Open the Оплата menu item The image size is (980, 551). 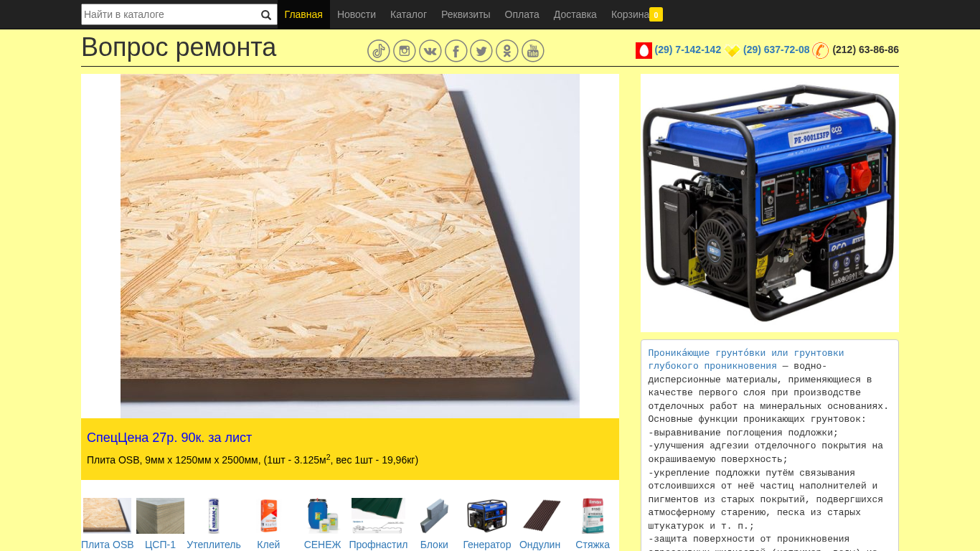click(522, 15)
